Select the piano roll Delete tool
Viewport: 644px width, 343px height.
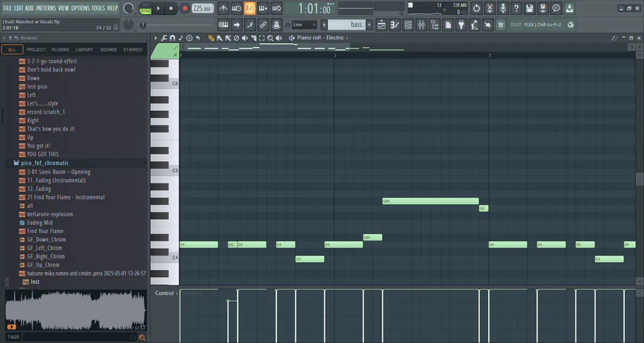click(x=236, y=38)
